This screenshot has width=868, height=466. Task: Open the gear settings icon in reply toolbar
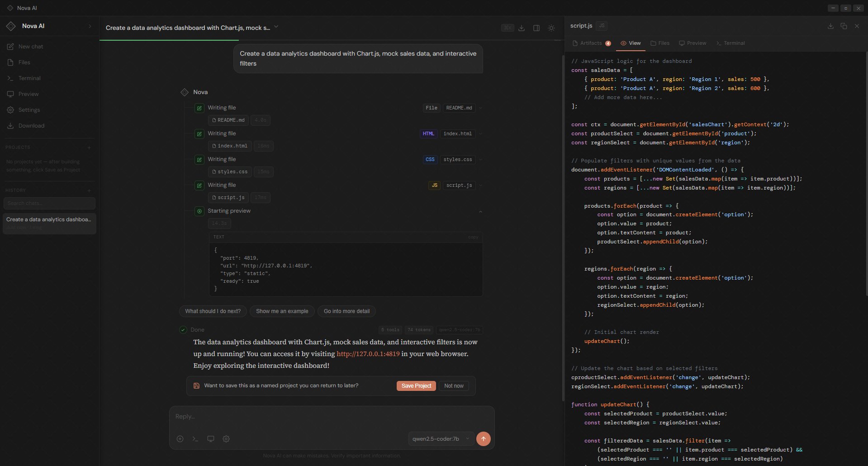pos(226,439)
